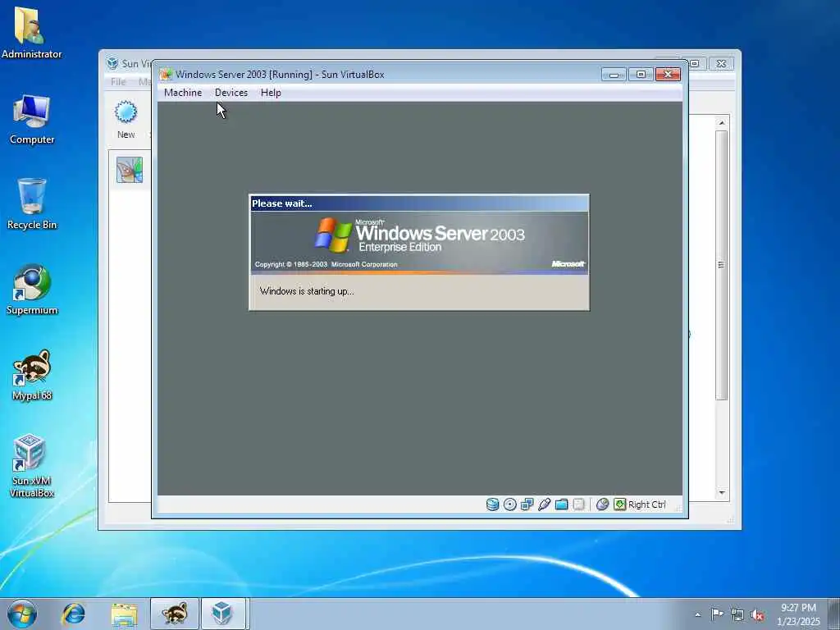
Task: Click the green host key capture icon
Action: click(620, 504)
